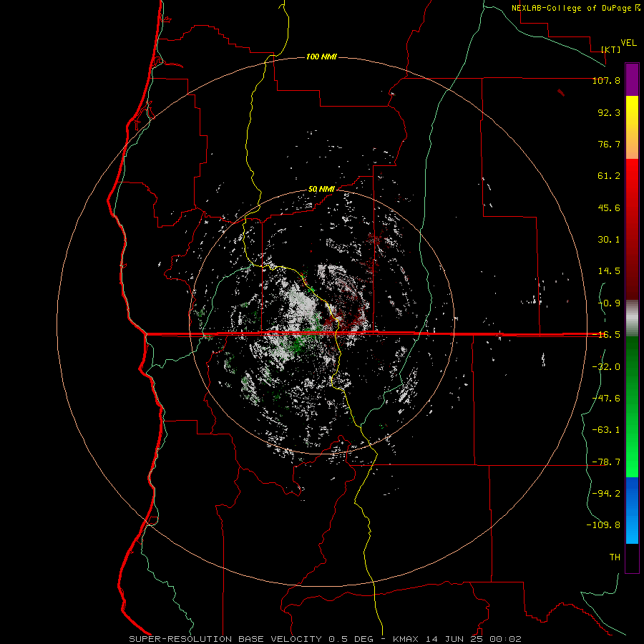This screenshot has width=644, height=644.
Task: Click the 30.1 velocity scale value
Action: point(609,240)
